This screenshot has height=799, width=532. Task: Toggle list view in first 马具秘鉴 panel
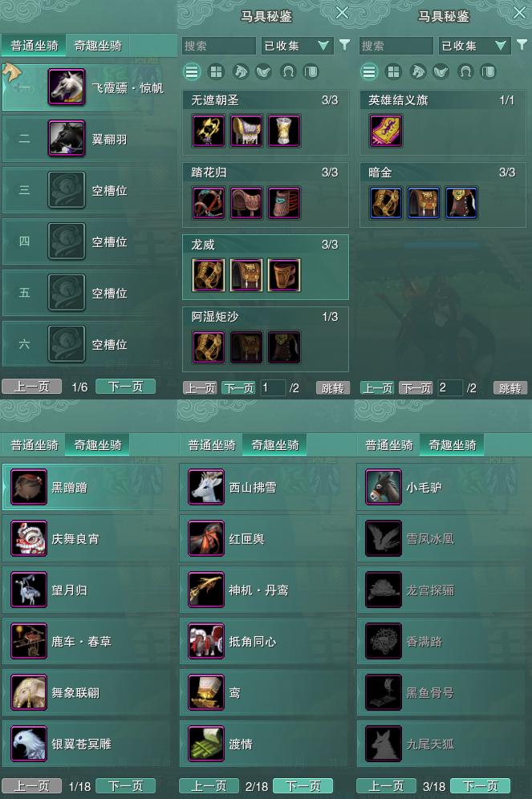pyautogui.click(x=192, y=72)
